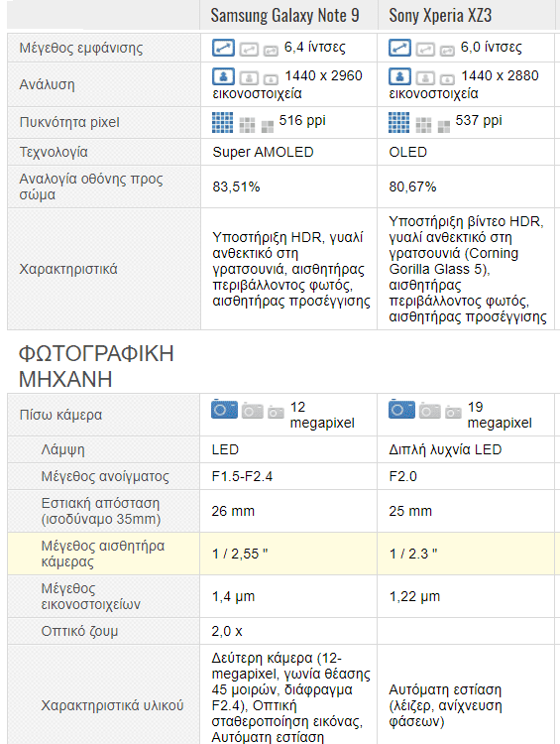Click the smallest gray pixel-grid icon beside 516 ppi
The width and height of the screenshot is (560, 744).
coord(268,127)
